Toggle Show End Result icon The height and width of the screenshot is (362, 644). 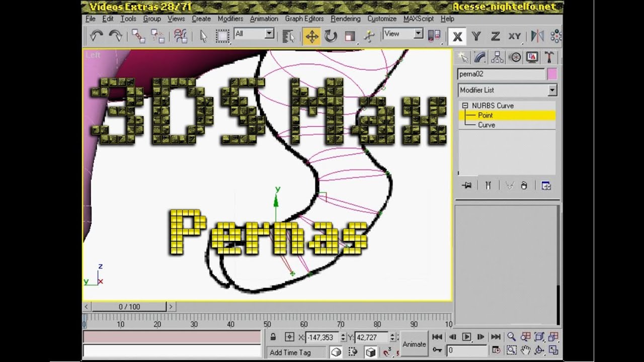(x=488, y=186)
